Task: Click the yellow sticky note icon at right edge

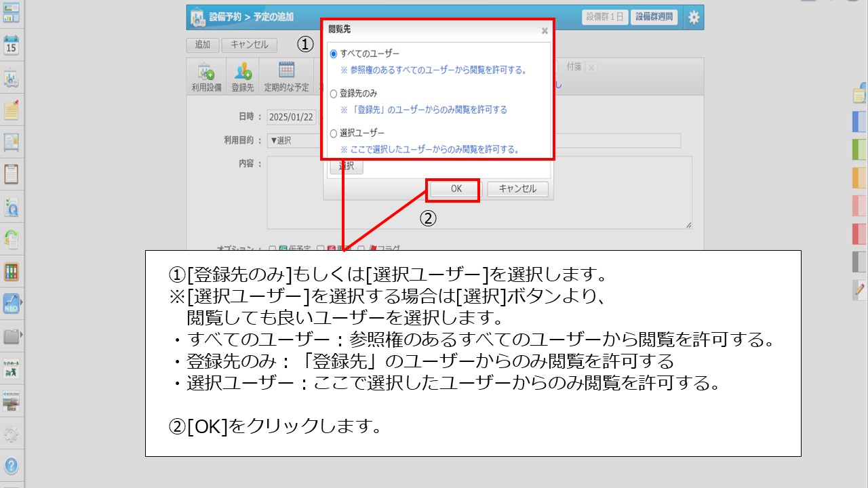Action: pos(859,95)
